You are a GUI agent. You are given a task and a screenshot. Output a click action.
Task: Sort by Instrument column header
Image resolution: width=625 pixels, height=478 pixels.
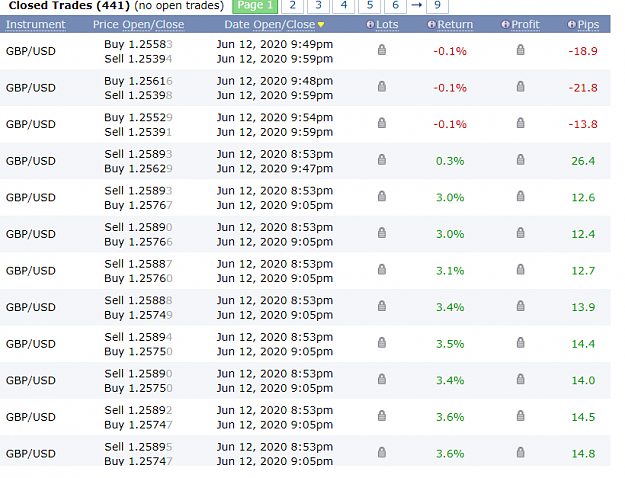point(35,25)
